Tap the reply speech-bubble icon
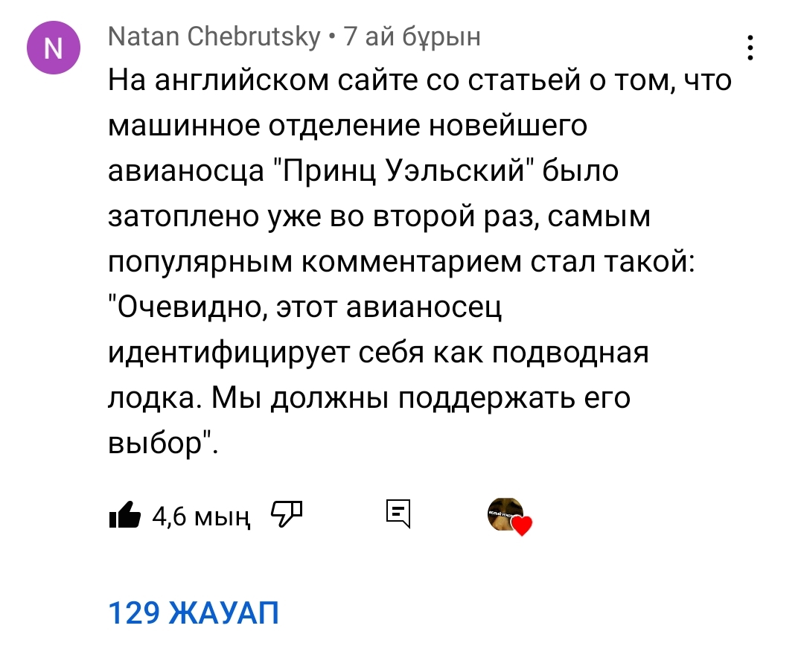Image resolution: width=804 pixels, height=672 pixels. click(399, 513)
